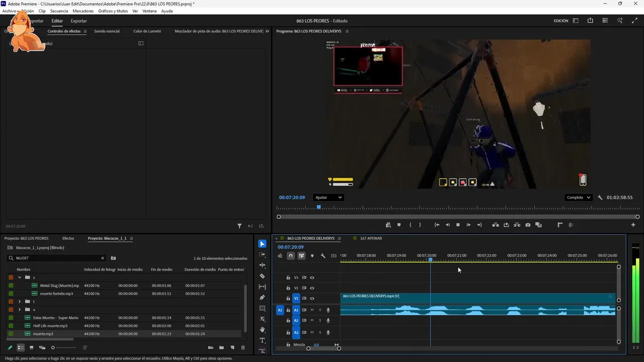Step forward one frame

click(x=468, y=225)
